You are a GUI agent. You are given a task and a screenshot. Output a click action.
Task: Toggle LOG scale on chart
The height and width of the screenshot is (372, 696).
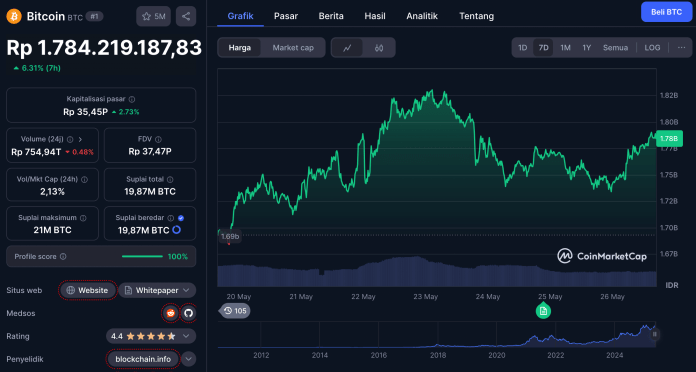pos(652,47)
